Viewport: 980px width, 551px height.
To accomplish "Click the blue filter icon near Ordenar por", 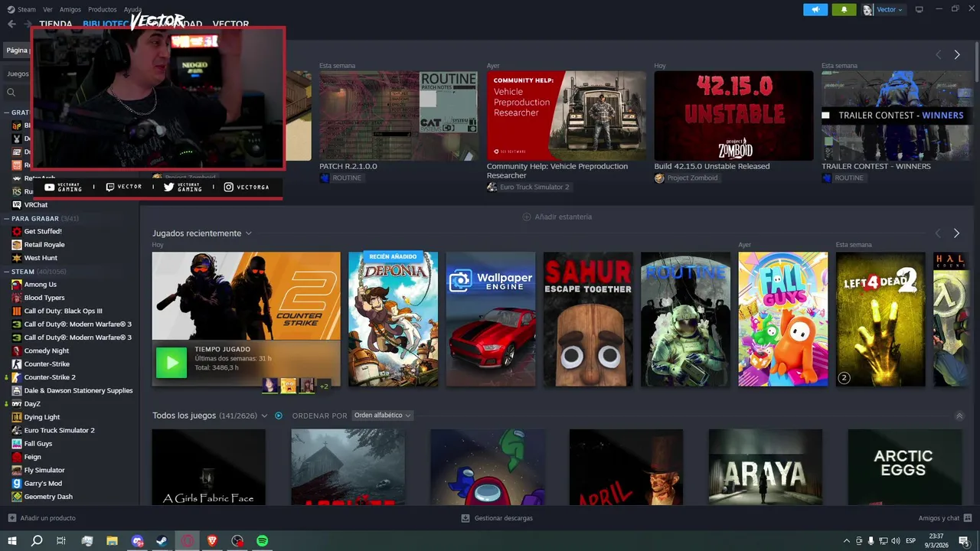I will 279,416.
